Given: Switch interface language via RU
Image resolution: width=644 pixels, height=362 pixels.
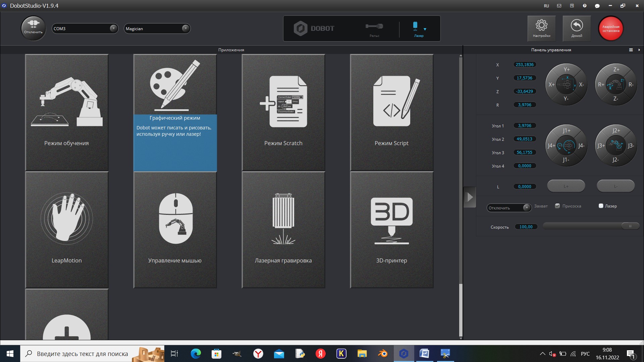Looking at the screenshot, I should 546,6.
